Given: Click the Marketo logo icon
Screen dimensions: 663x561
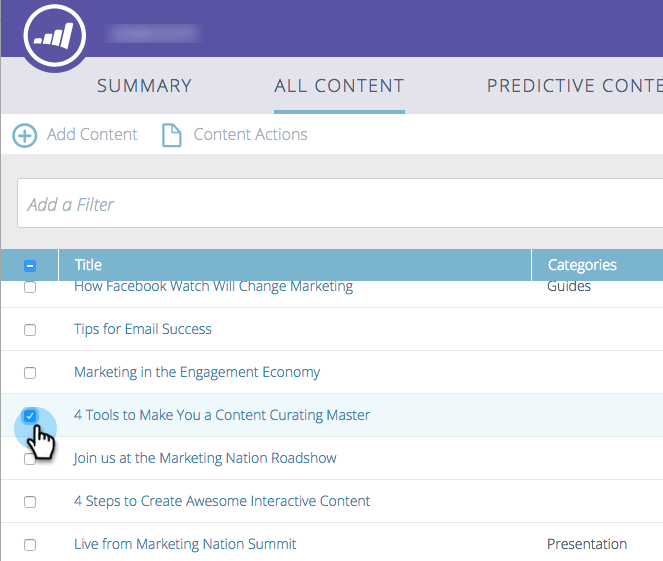Looking at the screenshot, I should point(55,36).
